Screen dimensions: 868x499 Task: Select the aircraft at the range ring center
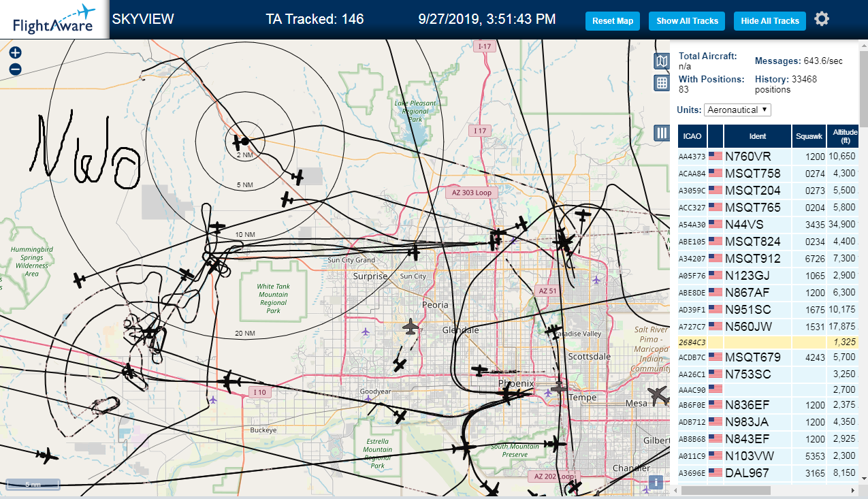[x=239, y=142]
